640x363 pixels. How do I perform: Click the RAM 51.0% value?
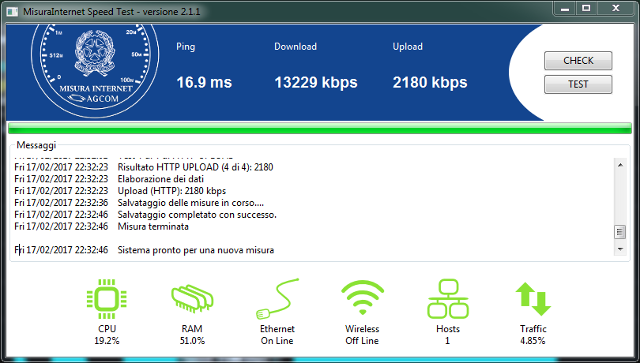[x=192, y=341]
